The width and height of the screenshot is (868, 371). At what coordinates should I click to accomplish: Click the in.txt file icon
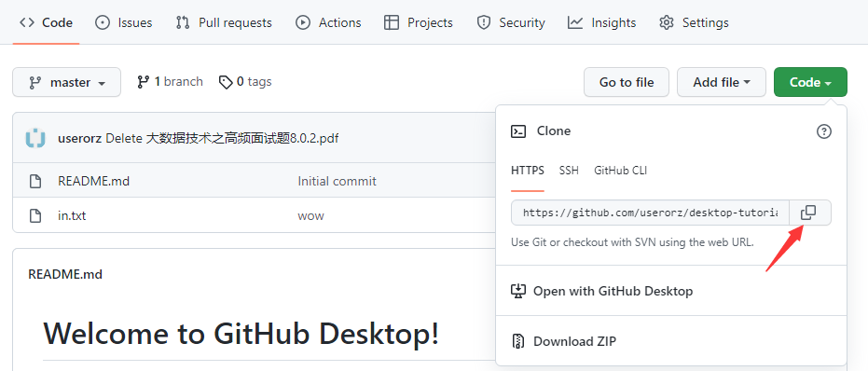click(35, 215)
